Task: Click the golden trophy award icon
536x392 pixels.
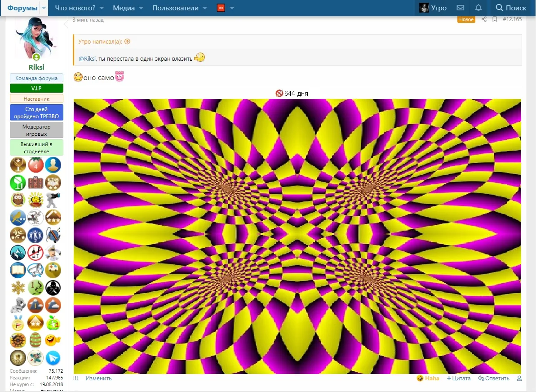Action: [x=18, y=165]
